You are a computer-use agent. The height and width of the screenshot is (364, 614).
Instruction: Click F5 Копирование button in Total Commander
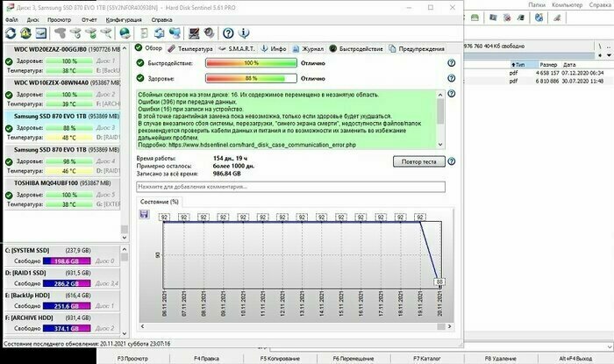280,358
